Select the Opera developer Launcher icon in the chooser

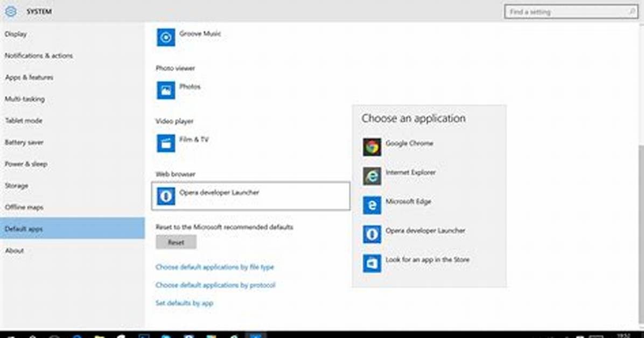point(372,234)
